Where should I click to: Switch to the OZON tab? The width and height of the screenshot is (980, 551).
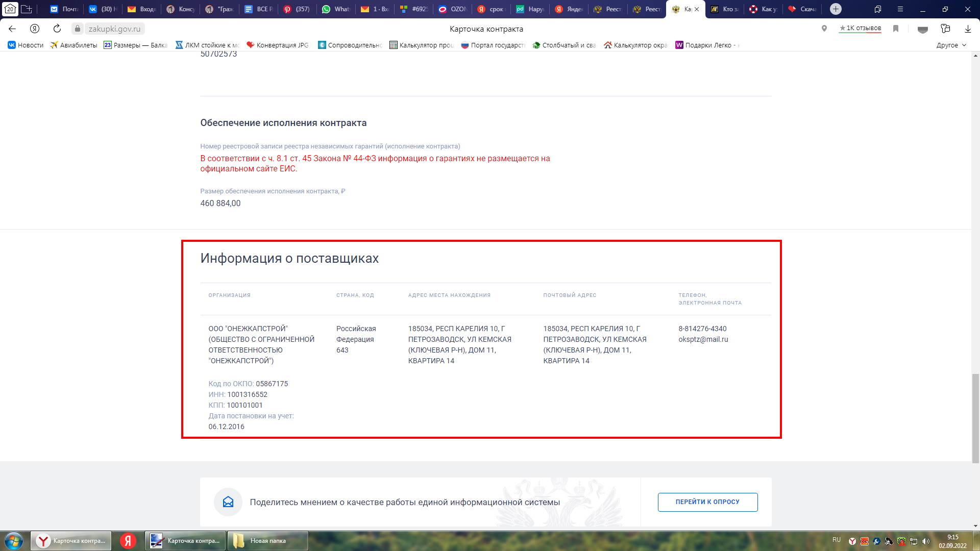(x=452, y=9)
